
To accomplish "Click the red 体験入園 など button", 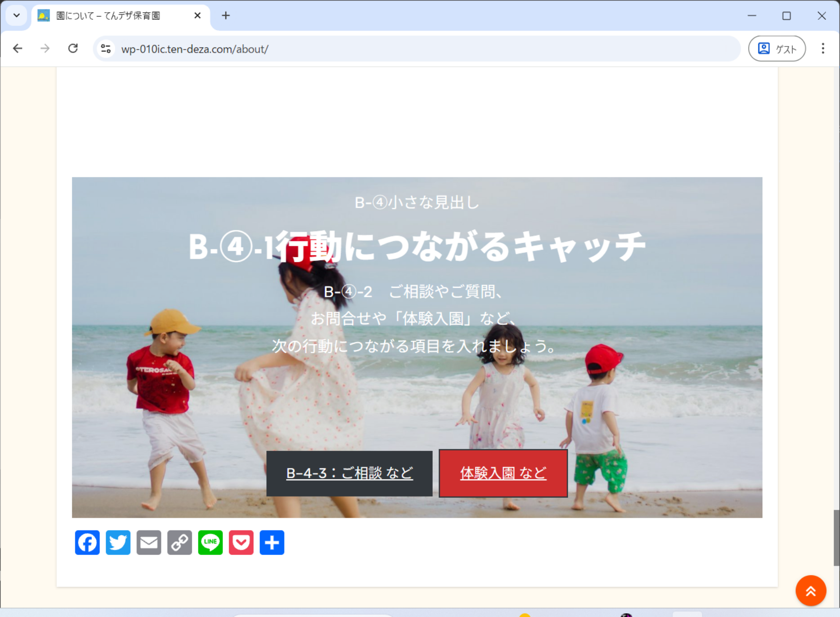I will (503, 473).
